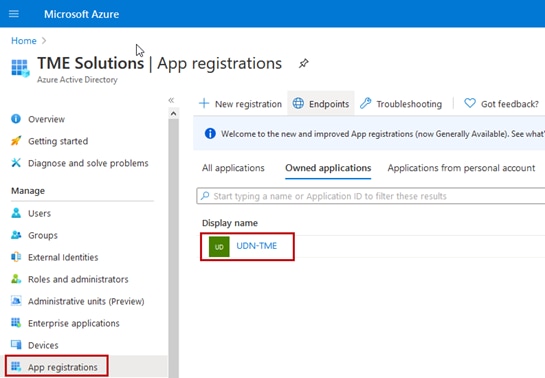545x378 pixels.
Task: Click the Devices monitor icon
Action: click(16, 345)
